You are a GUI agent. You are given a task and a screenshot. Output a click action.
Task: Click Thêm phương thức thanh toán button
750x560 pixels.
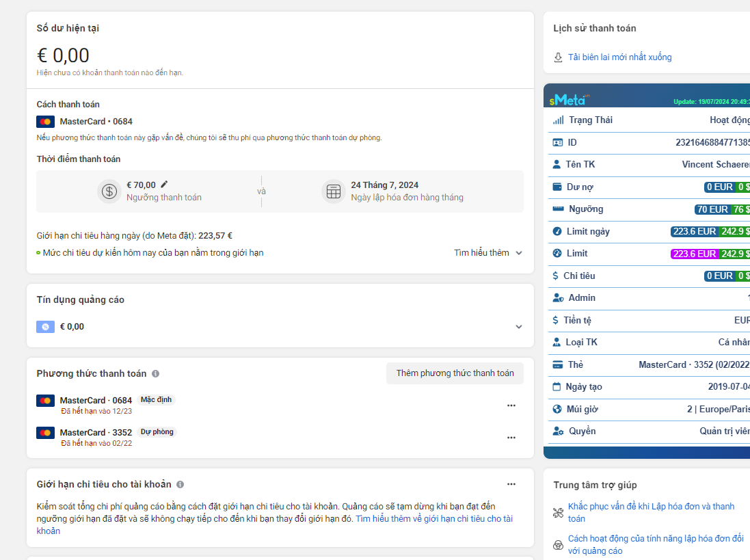point(455,373)
